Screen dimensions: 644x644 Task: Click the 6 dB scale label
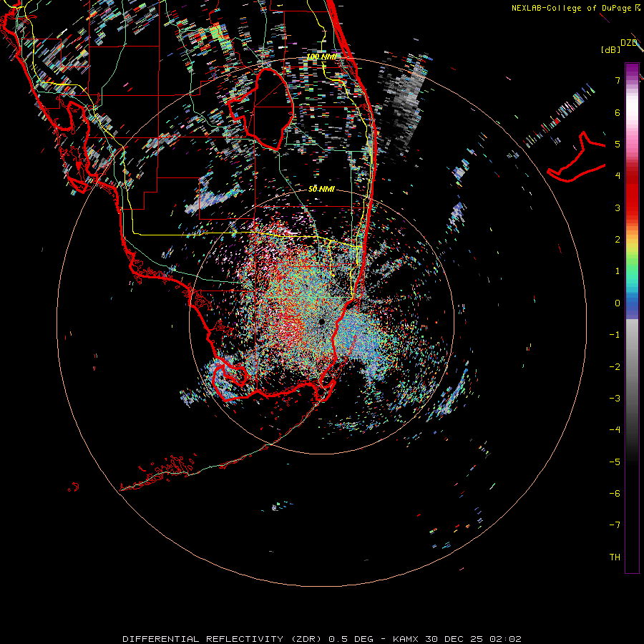[x=618, y=112]
